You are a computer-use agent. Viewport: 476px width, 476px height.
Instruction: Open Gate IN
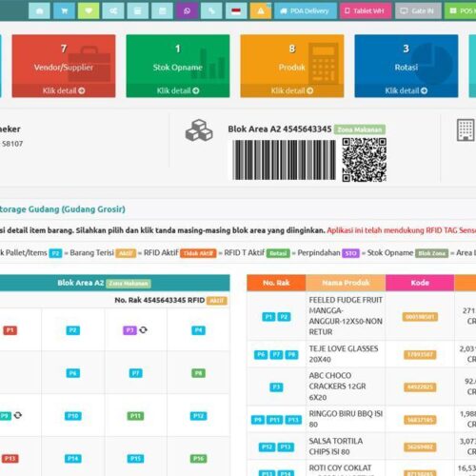(x=418, y=11)
